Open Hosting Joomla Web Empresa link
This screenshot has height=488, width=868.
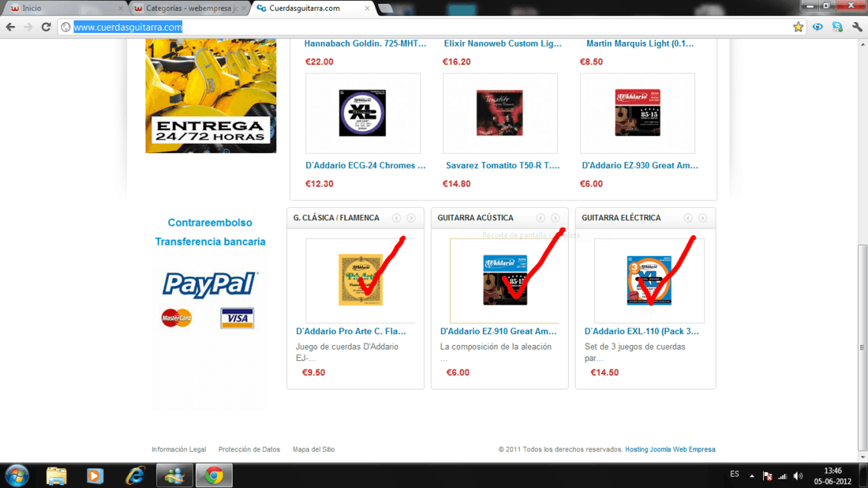tap(670, 449)
